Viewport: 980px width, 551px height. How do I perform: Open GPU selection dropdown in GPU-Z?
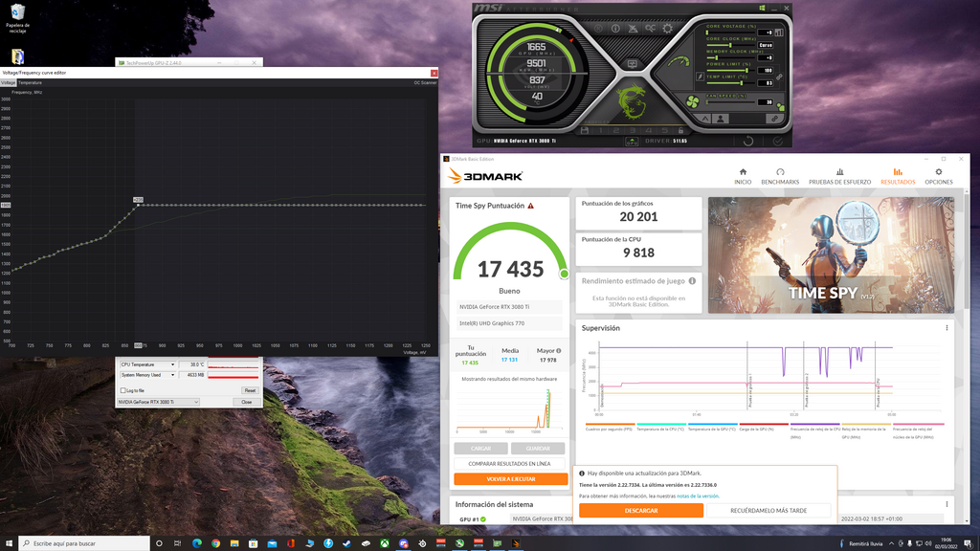point(158,403)
